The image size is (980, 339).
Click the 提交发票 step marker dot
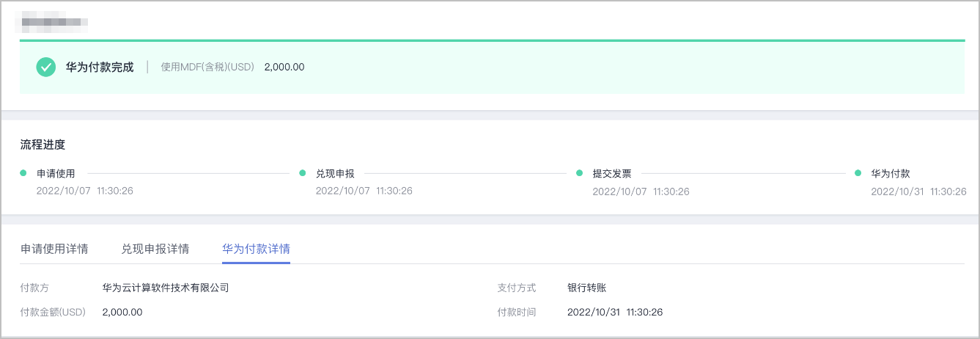click(579, 174)
